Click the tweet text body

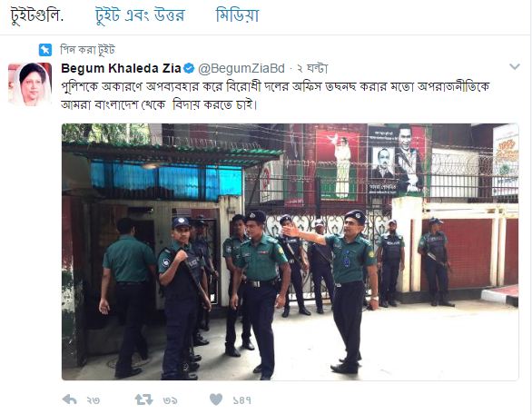pos(275,95)
